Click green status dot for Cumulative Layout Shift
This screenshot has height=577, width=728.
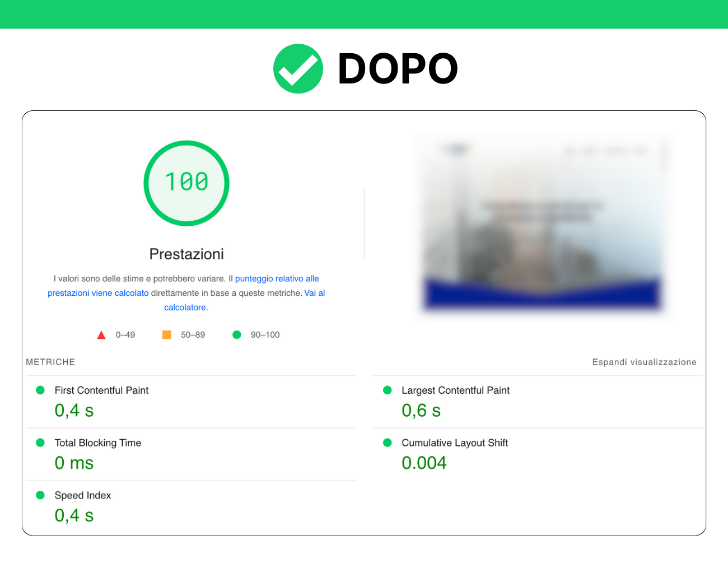[x=387, y=443]
